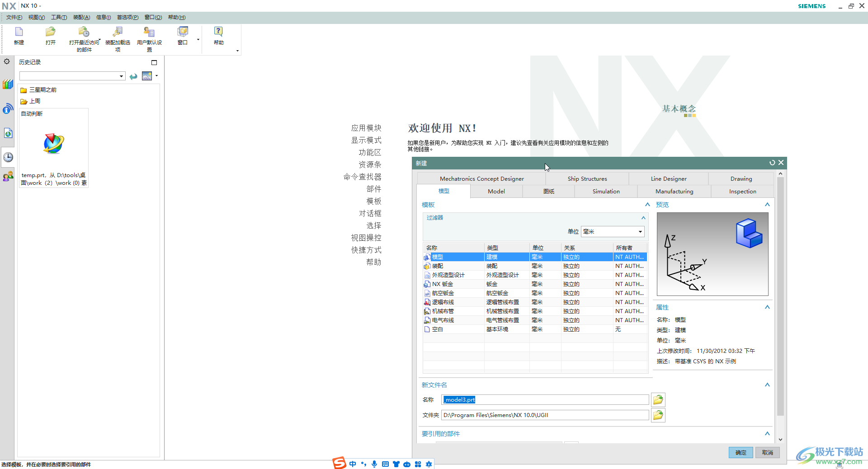Screen dimensions: 868x469
Task: Collapse the 过滤器 filter section
Action: tap(643, 218)
